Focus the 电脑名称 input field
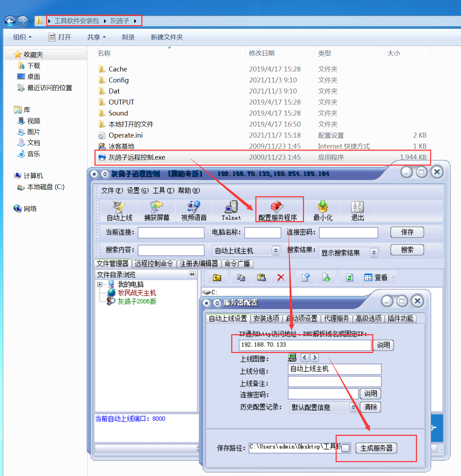 (x=263, y=232)
